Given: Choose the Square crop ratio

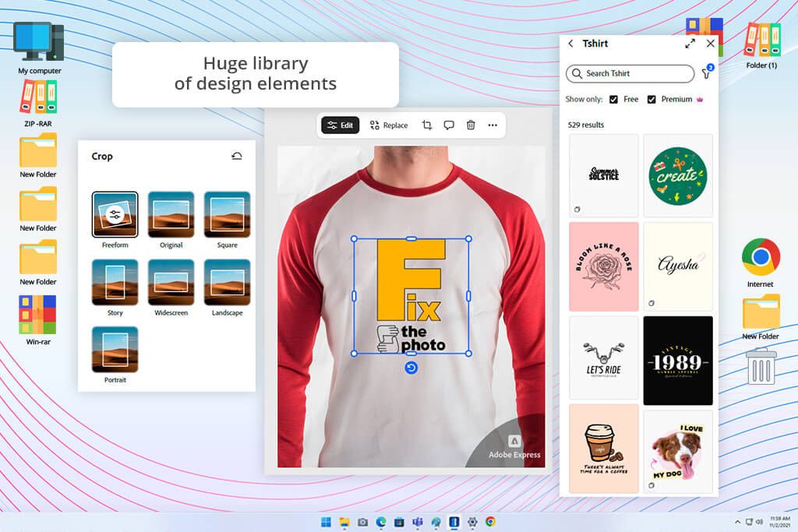Looking at the screenshot, I should tap(227, 220).
